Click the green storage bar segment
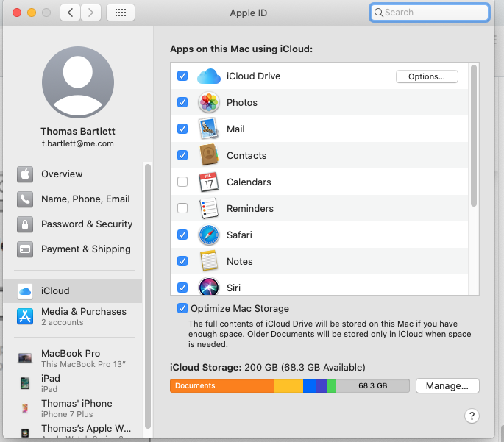 tap(331, 386)
